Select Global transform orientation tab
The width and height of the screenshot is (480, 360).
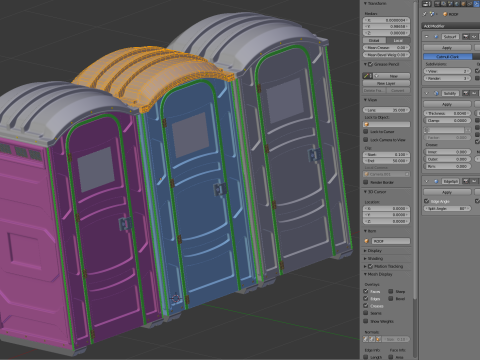tap(374, 40)
